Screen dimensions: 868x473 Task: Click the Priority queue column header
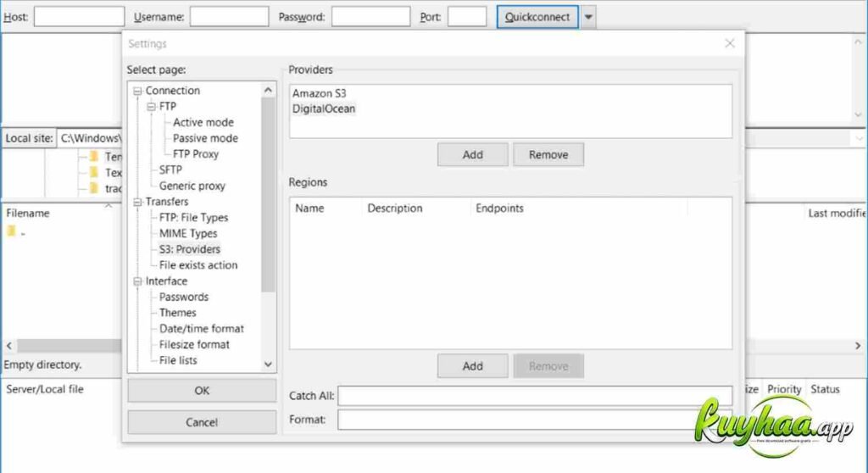click(784, 389)
